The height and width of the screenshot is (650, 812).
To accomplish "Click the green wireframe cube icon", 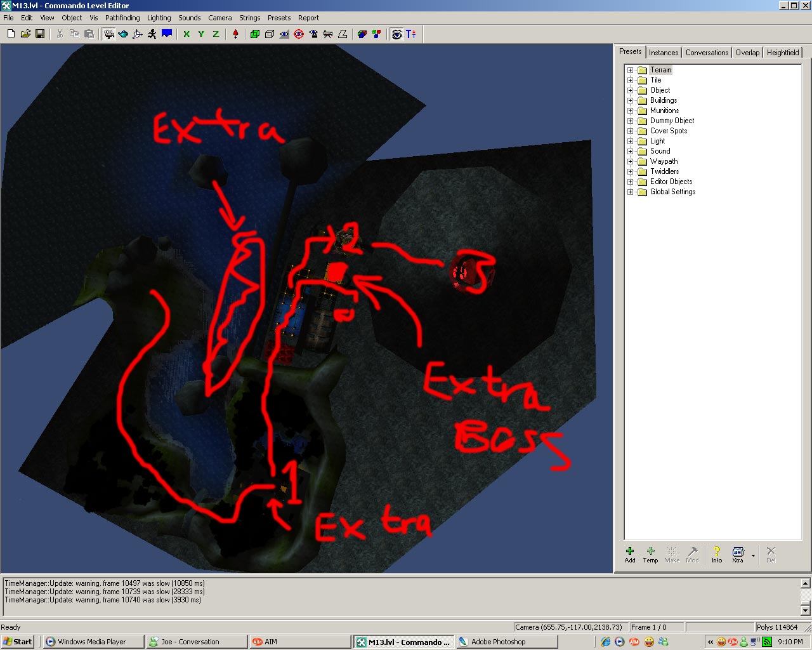I will [255, 34].
